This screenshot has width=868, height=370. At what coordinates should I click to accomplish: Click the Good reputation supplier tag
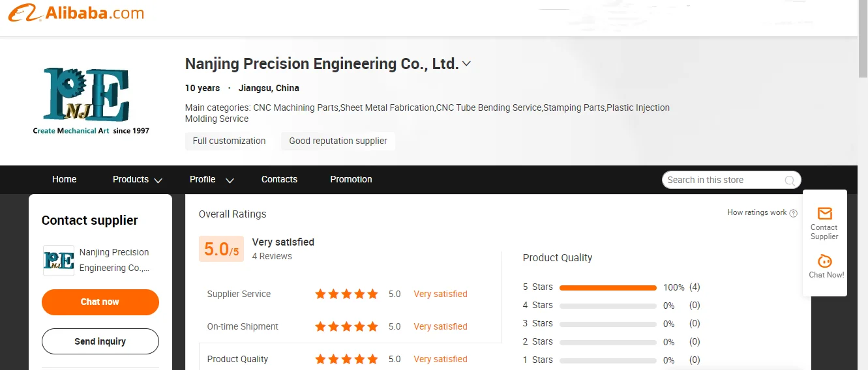pyautogui.click(x=338, y=141)
